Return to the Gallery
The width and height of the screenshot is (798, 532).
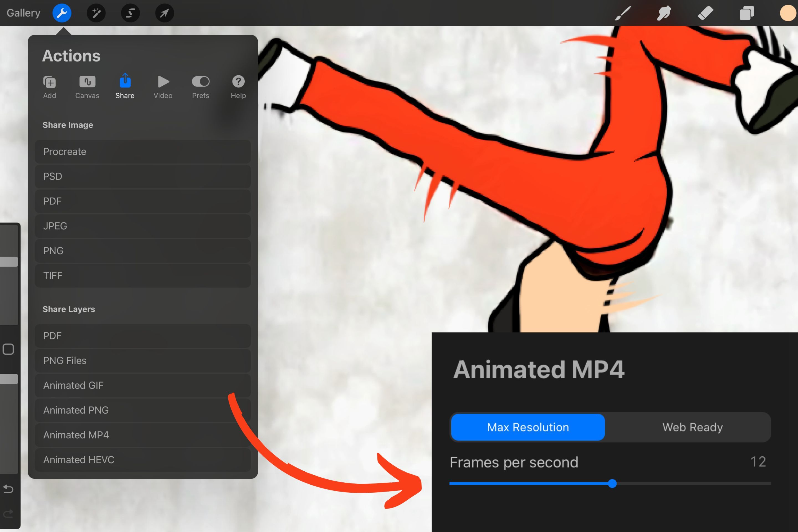[x=23, y=12]
